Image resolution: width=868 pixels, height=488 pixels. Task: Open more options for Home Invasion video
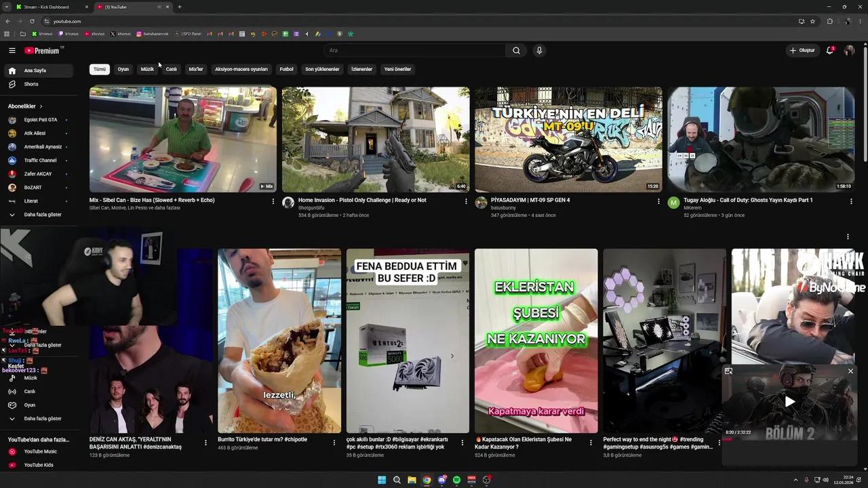pos(466,201)
